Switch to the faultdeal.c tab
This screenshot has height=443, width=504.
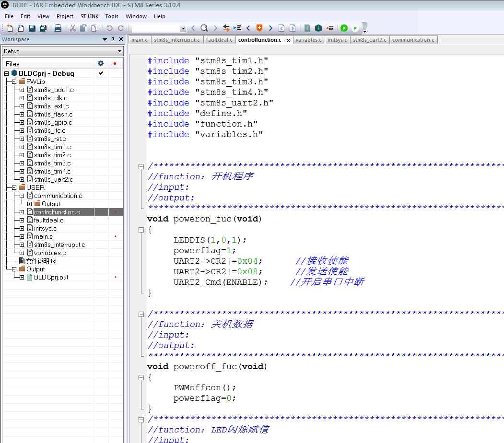pos(219,40)
